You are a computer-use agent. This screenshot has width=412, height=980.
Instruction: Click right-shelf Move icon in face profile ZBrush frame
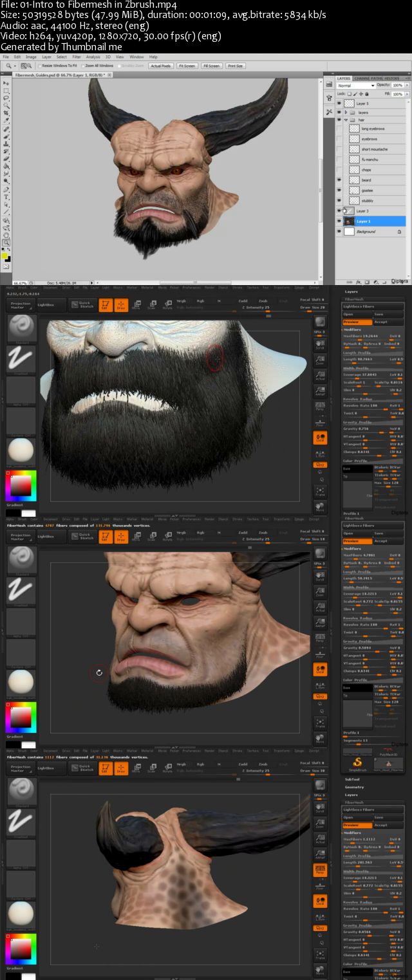point(320,739)
